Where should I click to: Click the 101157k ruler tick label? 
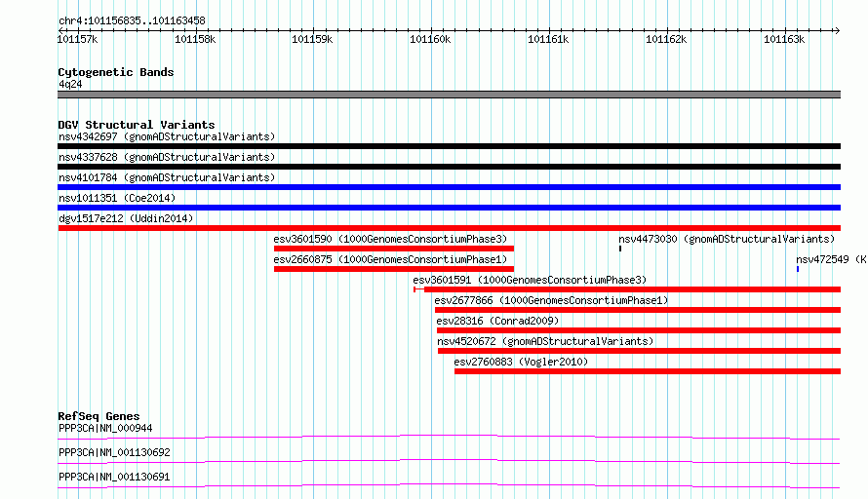click(77, 39)
